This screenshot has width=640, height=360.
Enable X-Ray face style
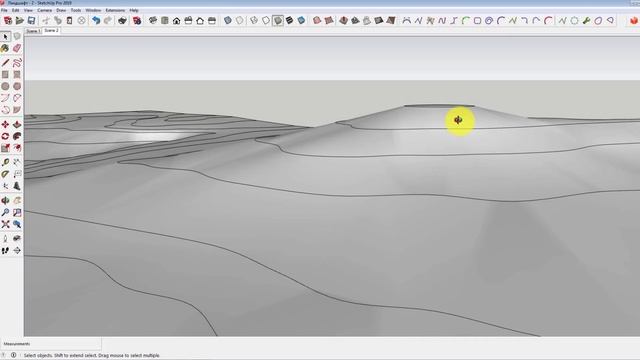[x=228, y=20]
